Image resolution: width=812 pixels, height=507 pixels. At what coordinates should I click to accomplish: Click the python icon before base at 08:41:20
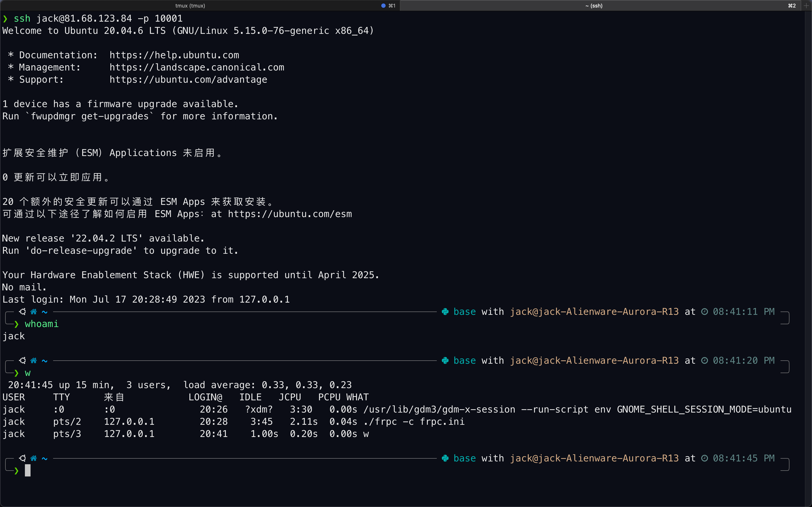[445, 360]
